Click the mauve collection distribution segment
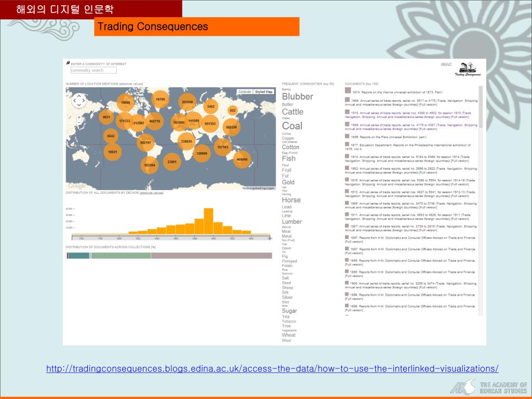The height and width of the screenshot is (399, 532). click(x=211, y=256)
